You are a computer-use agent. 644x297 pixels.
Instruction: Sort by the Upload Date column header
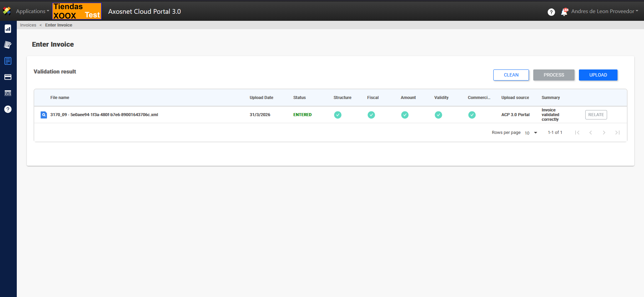tap(261, 98)
